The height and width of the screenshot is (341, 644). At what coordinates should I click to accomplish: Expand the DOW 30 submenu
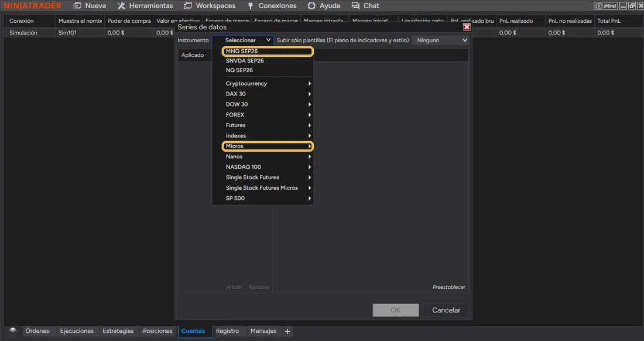pyautogui.click(x=262, y=104)
